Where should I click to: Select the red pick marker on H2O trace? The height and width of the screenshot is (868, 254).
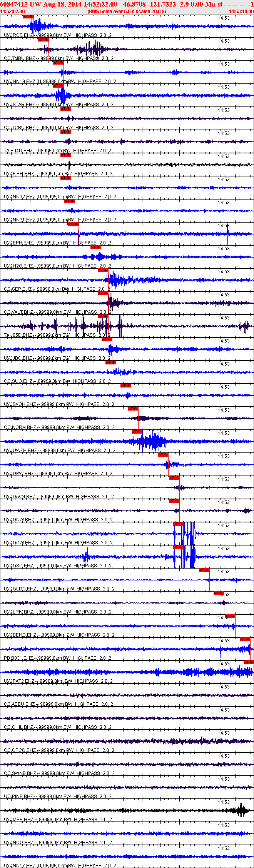point(95,247)
